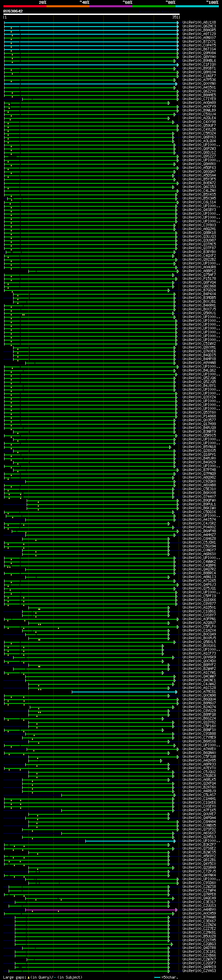The width and height of the screenshot is (222, 980).
Task: Click the white query length bar
Action: pyautogui.click(x=92, y=15)
